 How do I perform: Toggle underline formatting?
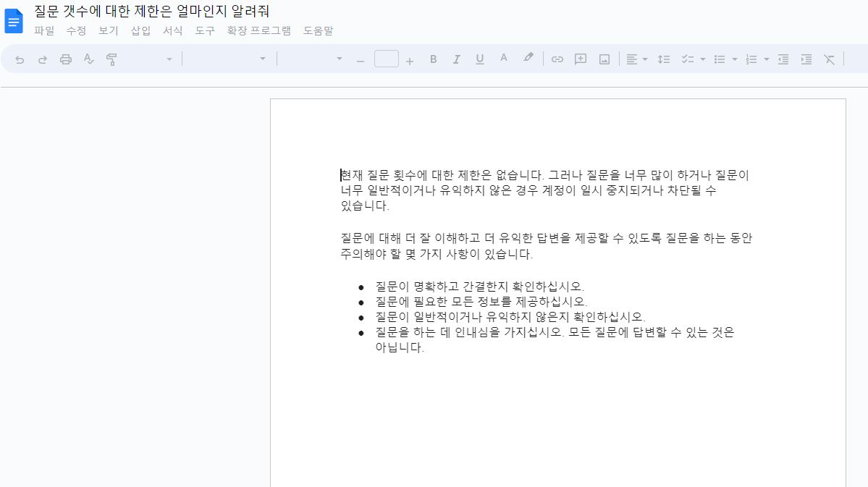[479, 59]
